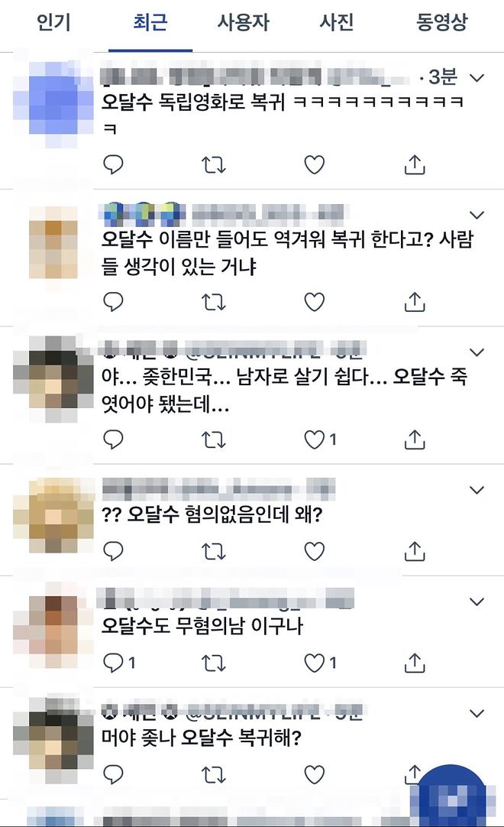Like the tweet saying 이름만 들어도 역겨워
This screenshot has height=827, width=504.
pos(314,302)
